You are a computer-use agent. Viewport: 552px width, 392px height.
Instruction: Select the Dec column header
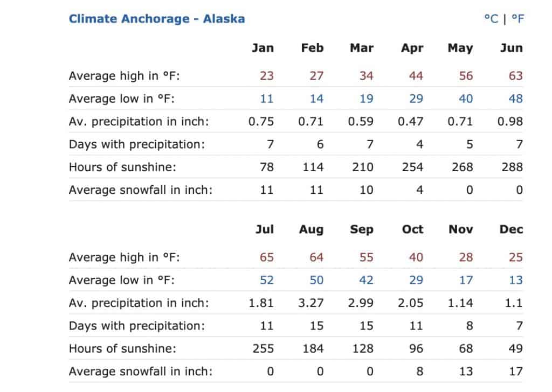511,230
